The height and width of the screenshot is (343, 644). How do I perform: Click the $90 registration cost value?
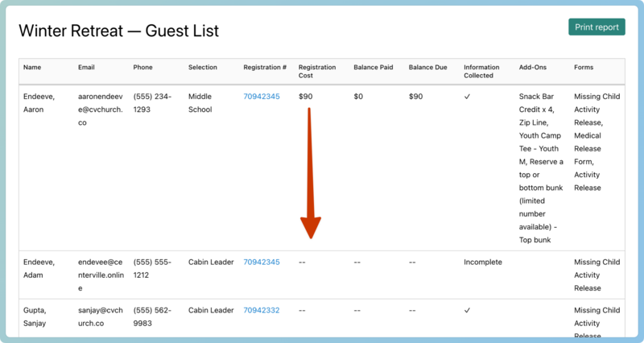point(305,97)
